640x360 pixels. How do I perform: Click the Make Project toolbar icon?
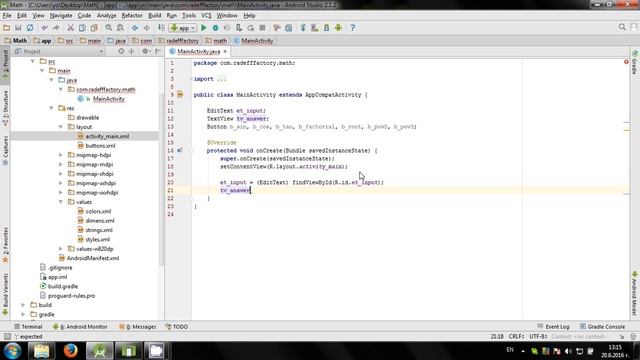[161, 28]
